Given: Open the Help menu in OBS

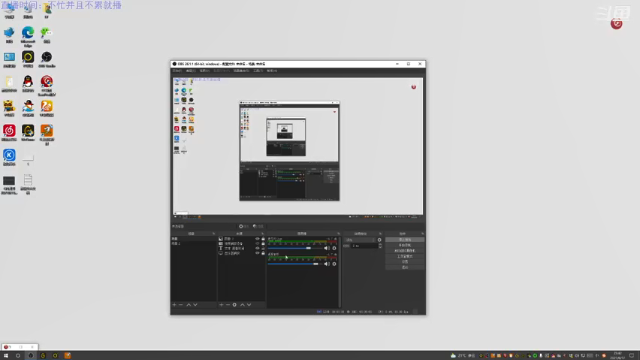Looking at the screenshot, I should click(x=272, y=71).
